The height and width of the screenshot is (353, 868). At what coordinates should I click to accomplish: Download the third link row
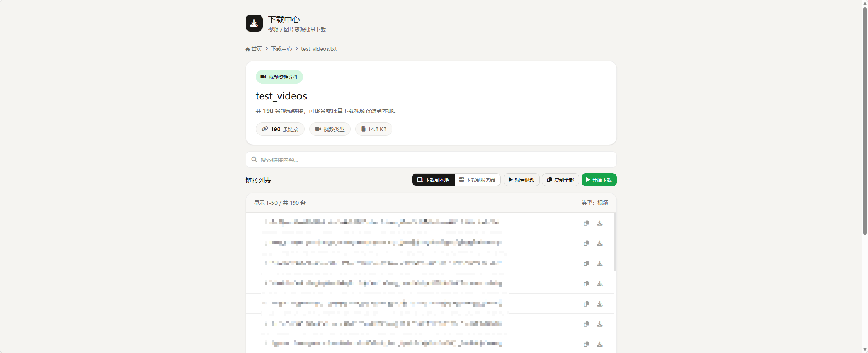tap(600, 263)
